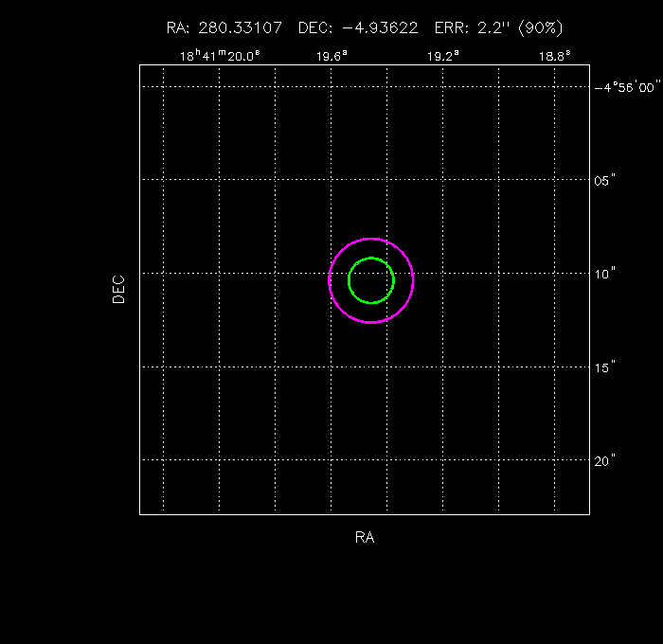Viewport: 663px width, 644px height.
Task: Click the 18.8s RA tick label
Action: (x=554, y=56)
